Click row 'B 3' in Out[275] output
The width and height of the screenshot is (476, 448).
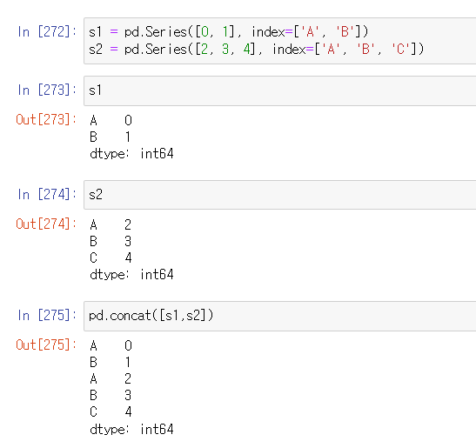pyautogui.click(x=111, y=396)
